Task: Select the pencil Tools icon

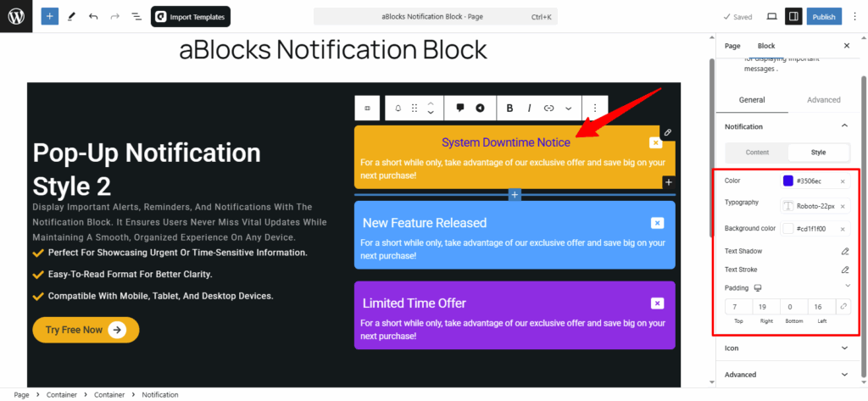Action: [71, 17]
